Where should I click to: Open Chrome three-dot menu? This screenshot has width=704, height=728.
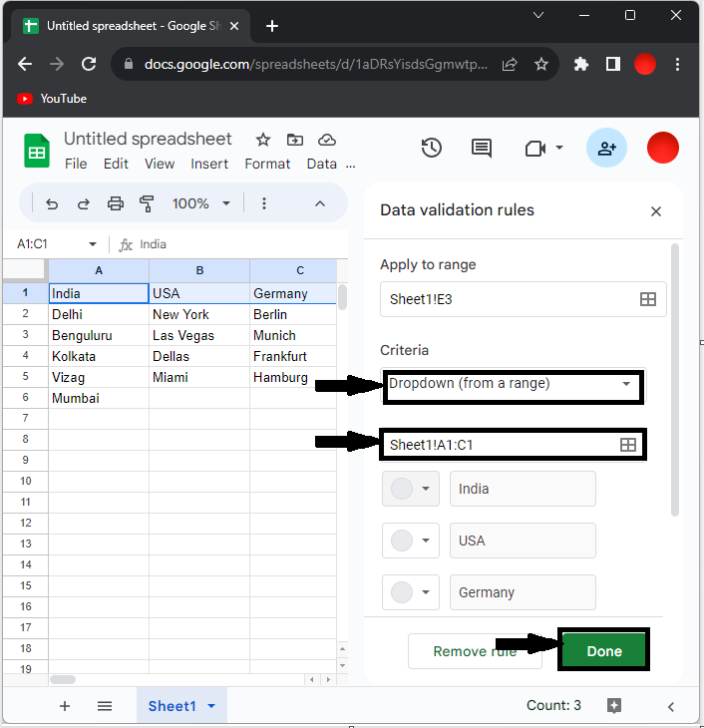point(677,64)
